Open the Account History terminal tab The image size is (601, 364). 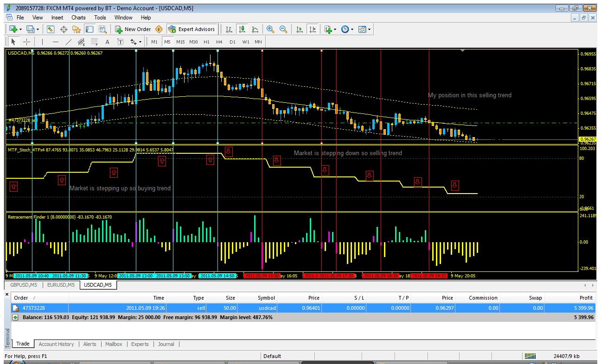(56, 344)
